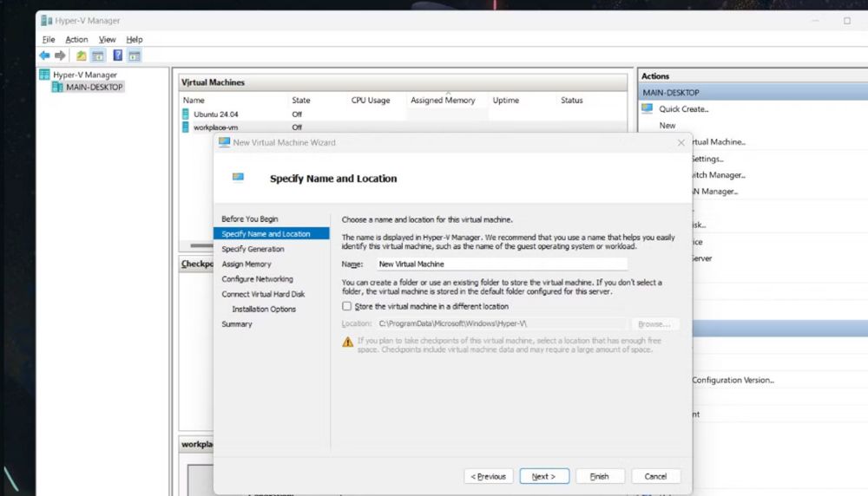Click the blue Help book toolbar icon

point(117,55)
